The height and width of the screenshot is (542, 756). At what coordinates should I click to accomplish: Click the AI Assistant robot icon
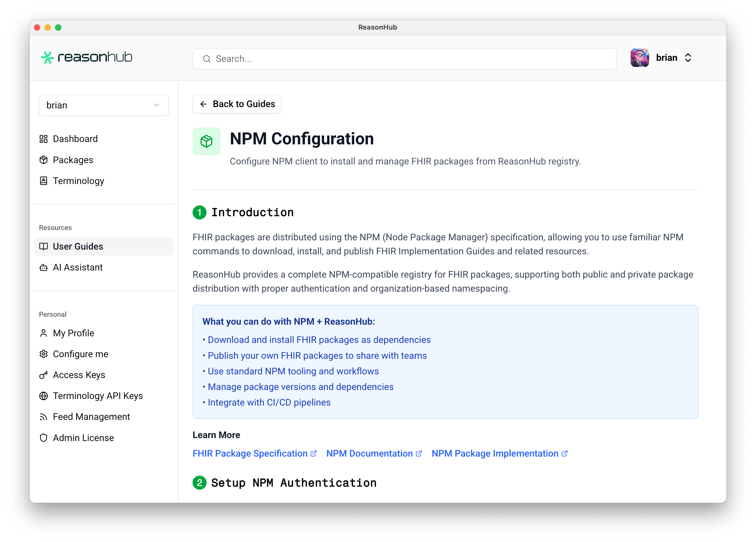tap(43, 268)
